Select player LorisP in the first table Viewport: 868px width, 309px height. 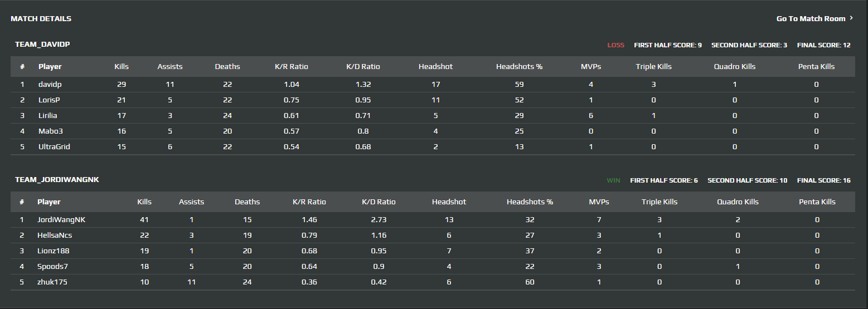tap(49, 100)
